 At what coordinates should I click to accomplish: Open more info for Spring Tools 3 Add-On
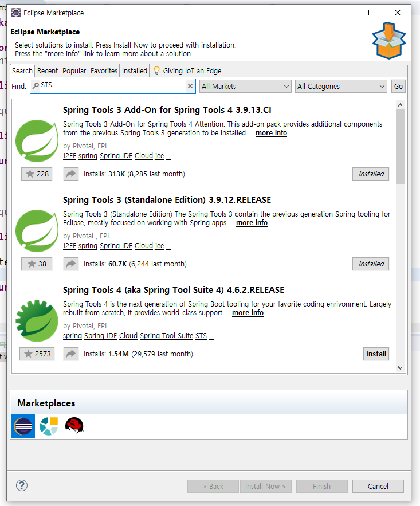(271, 133)
